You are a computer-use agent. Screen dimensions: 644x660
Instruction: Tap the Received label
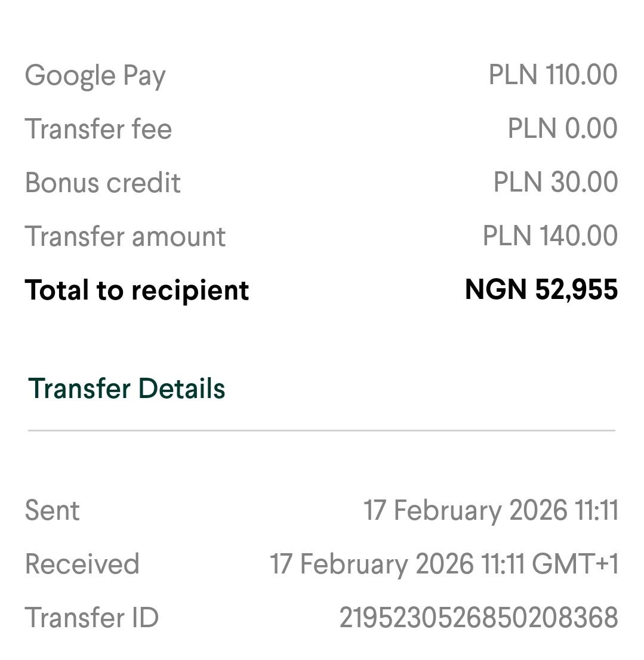(x=82, y=565)
